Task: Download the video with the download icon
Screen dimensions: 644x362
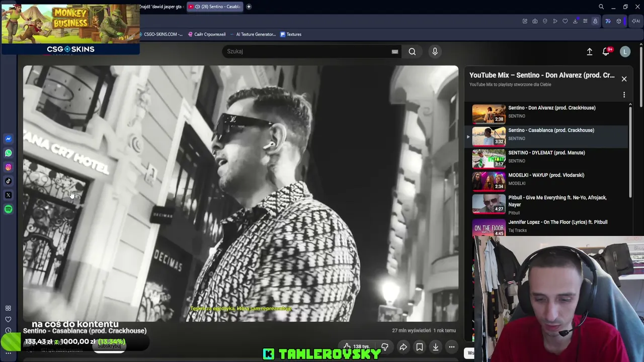Action: click(436, 347)
